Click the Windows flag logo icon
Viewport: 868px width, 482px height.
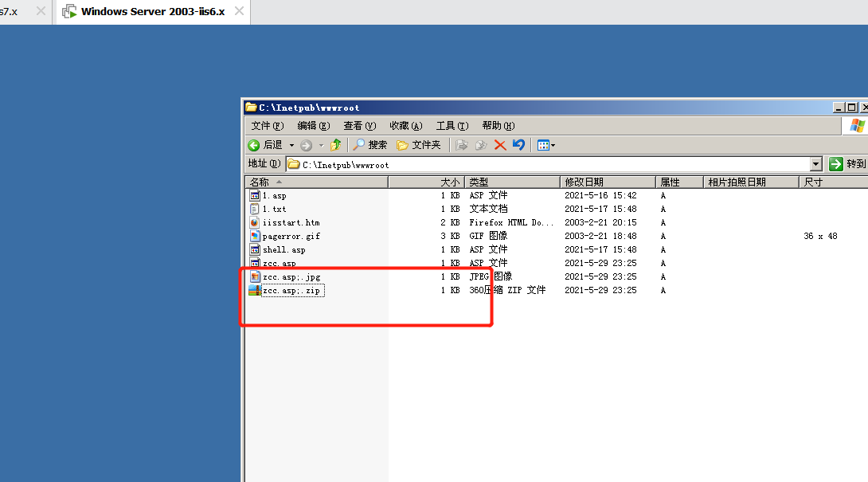coord(857,126)
